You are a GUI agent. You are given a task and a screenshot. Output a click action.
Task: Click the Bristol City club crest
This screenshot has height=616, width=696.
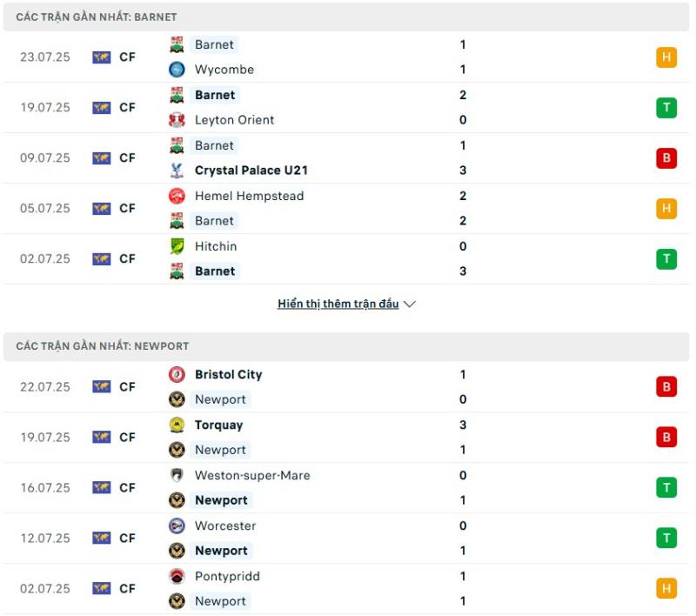(x=177, y=375)
